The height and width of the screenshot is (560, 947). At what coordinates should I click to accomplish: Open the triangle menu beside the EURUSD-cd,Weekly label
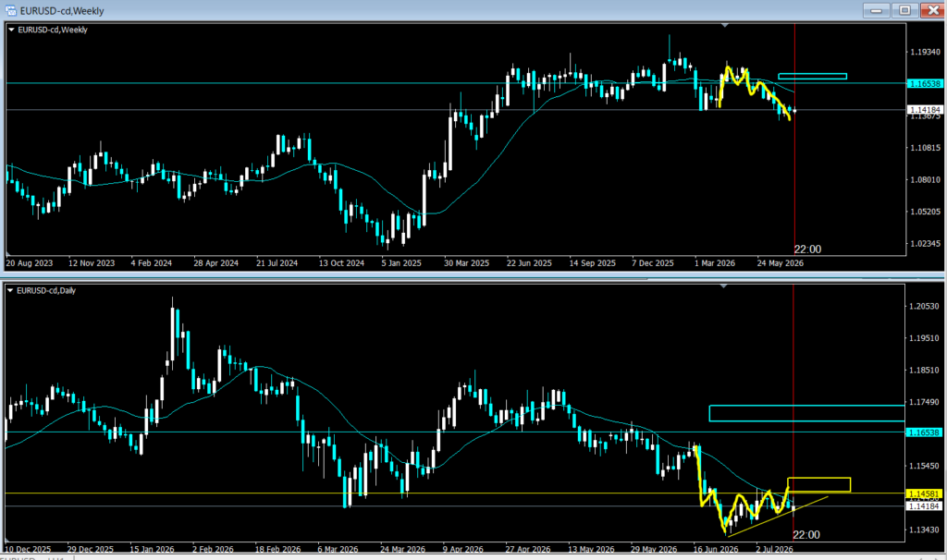point(11,30)
